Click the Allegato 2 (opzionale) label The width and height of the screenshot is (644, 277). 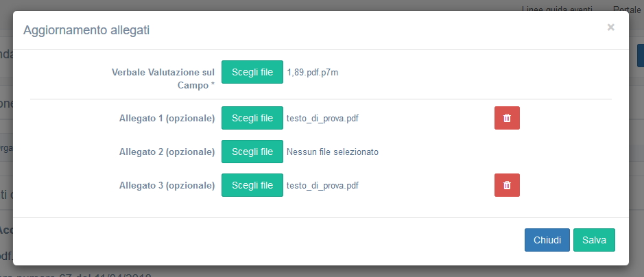coord(167,152)
